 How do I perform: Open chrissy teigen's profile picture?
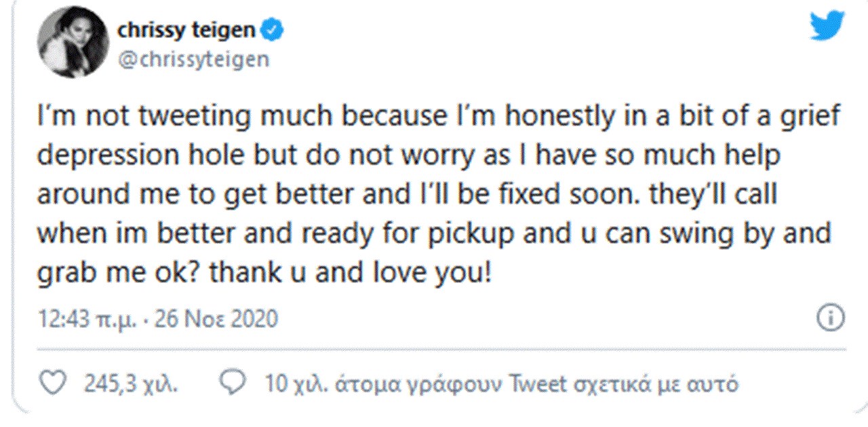coord(73,45)
